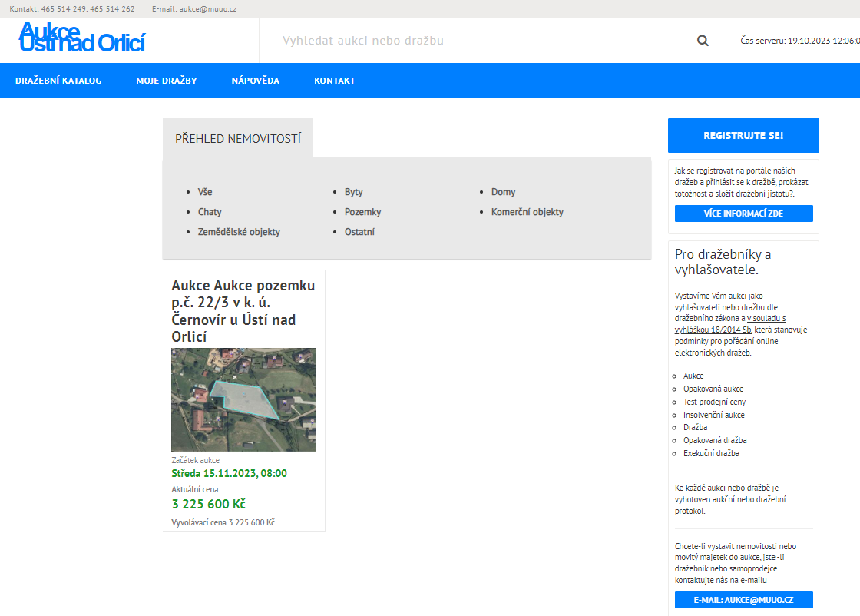
Task: Open the aerial plot thumbnail image
Action: [x=243, y=399]
